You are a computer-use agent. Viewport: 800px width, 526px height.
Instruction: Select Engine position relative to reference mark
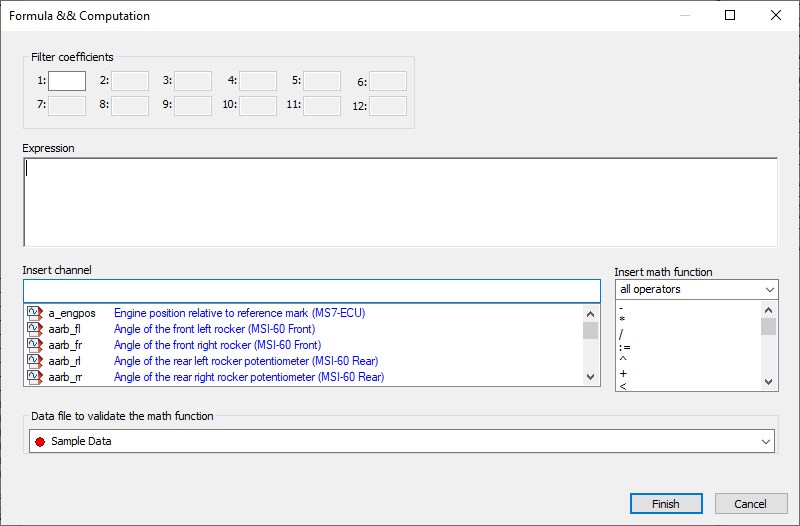coord(239,313)
